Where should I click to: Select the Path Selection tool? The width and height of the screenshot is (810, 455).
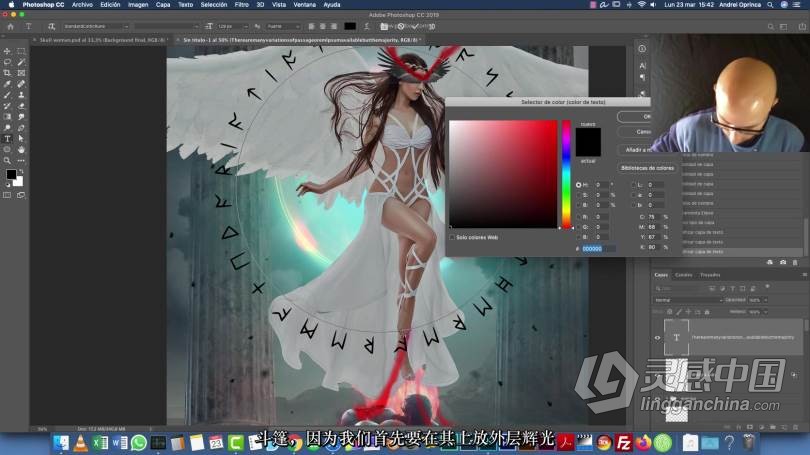pos(21,138)
